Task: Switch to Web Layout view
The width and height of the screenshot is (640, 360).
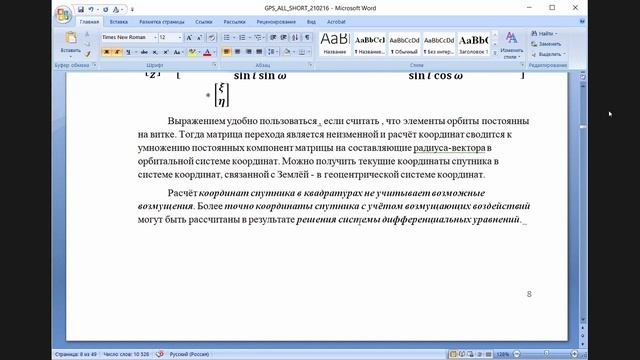Action: (x=470, y=354)
